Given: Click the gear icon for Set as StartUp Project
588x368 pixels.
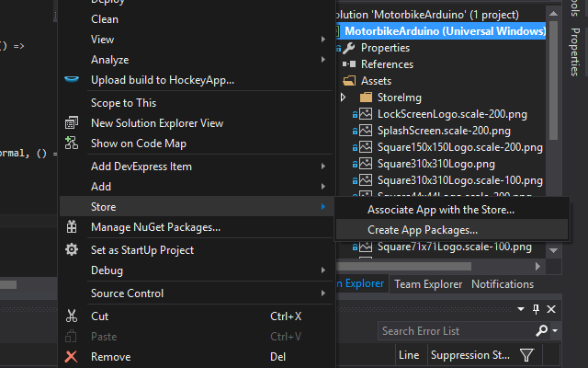Looking at the screenshot, I should pyautogui.click(x=72, y=249).
